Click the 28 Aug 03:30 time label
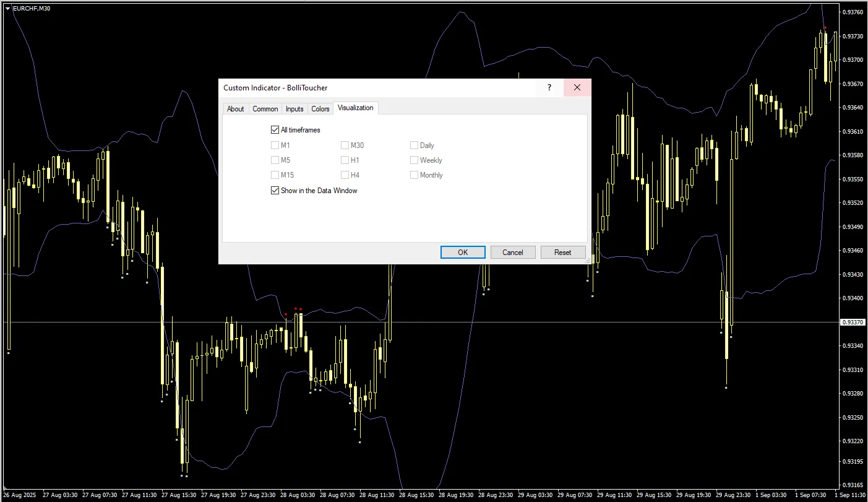 click(x=298, y=496)
